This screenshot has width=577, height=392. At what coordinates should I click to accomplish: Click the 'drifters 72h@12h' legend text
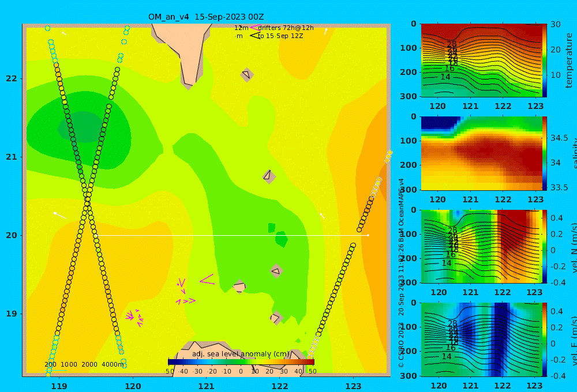click(286, 28)
